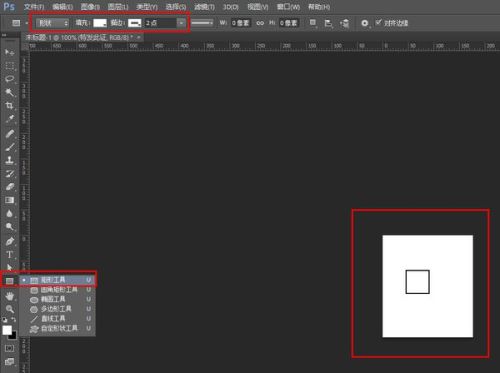The height and width of the screenshot is (373, 500).
Task: Toggle Quick Mask mode
Action: [9, 348]
